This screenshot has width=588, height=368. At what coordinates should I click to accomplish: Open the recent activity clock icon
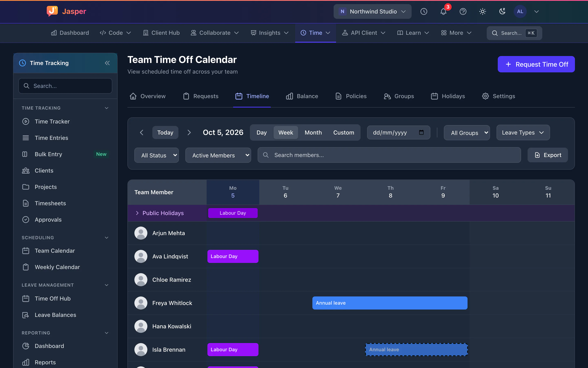pos(424,11)
